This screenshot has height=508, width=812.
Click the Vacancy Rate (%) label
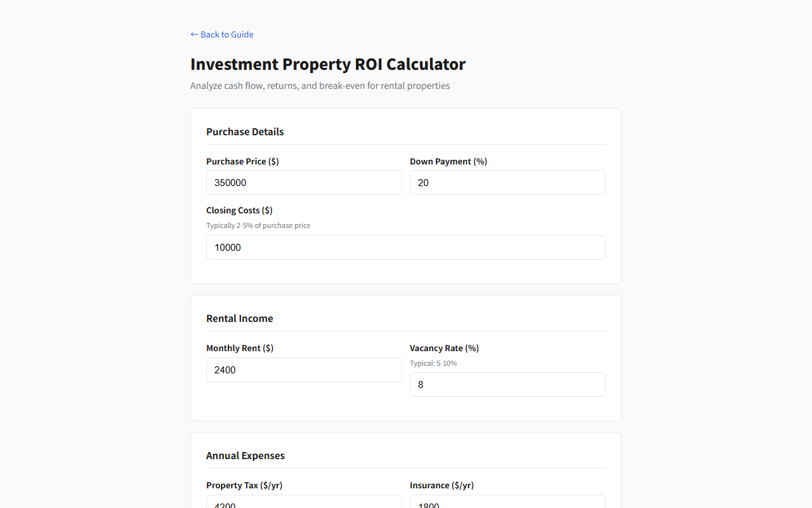(444, 348)
